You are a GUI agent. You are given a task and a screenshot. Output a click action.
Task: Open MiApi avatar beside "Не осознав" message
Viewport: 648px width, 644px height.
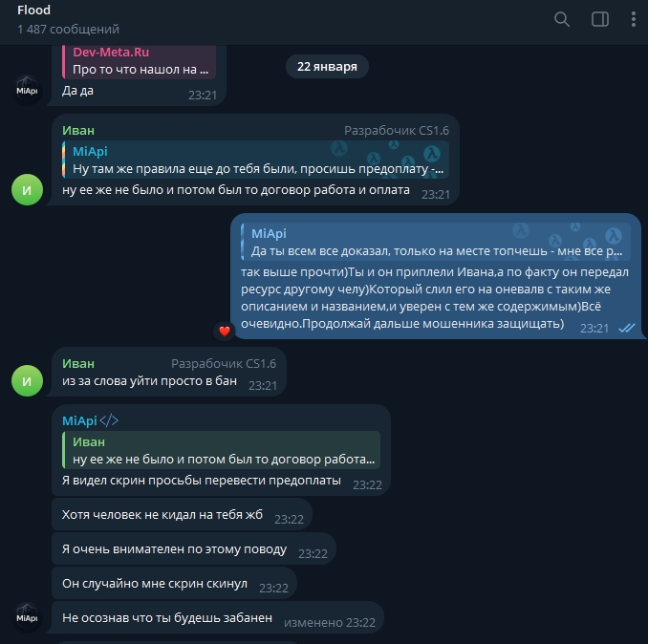click(x=27, y=617)
